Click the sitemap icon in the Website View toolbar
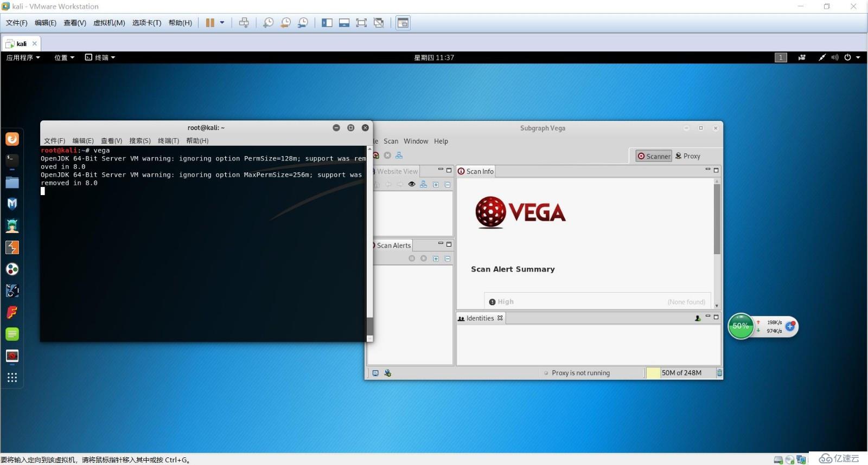This screenshot has height=465, width=868. [x=423, y=184]
